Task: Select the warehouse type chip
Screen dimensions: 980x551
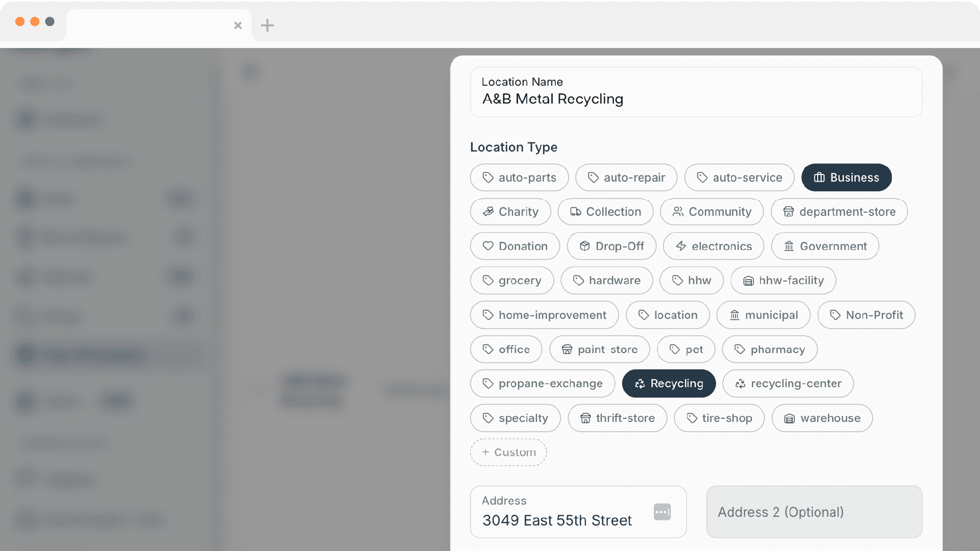Action: coord(822,418)
